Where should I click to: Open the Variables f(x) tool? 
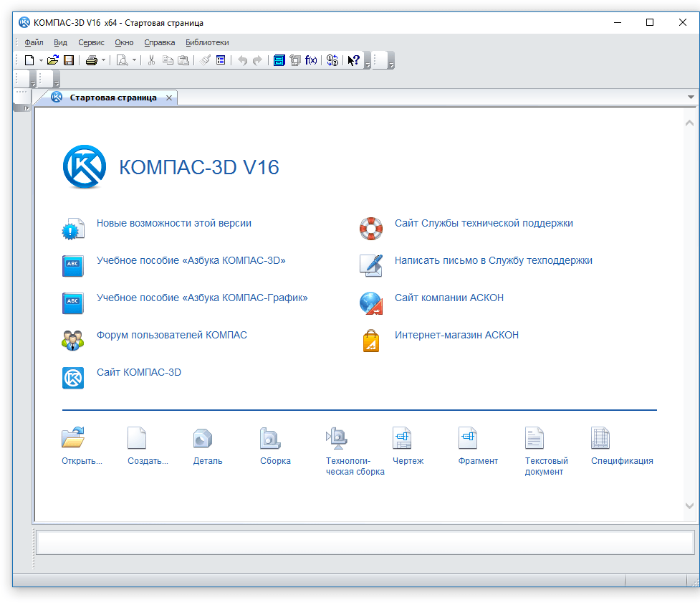click(x=311, y=61)
